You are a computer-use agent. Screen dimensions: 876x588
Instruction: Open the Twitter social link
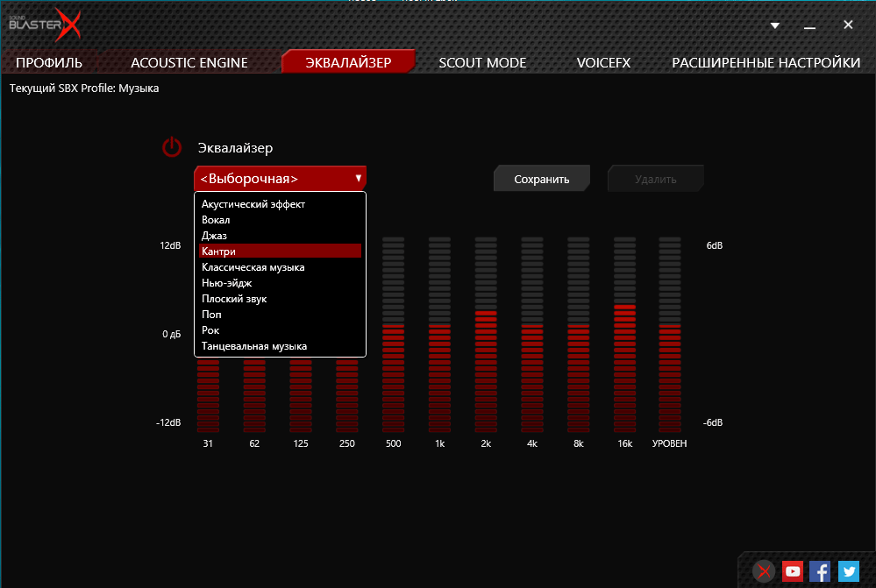coord(849,571)
